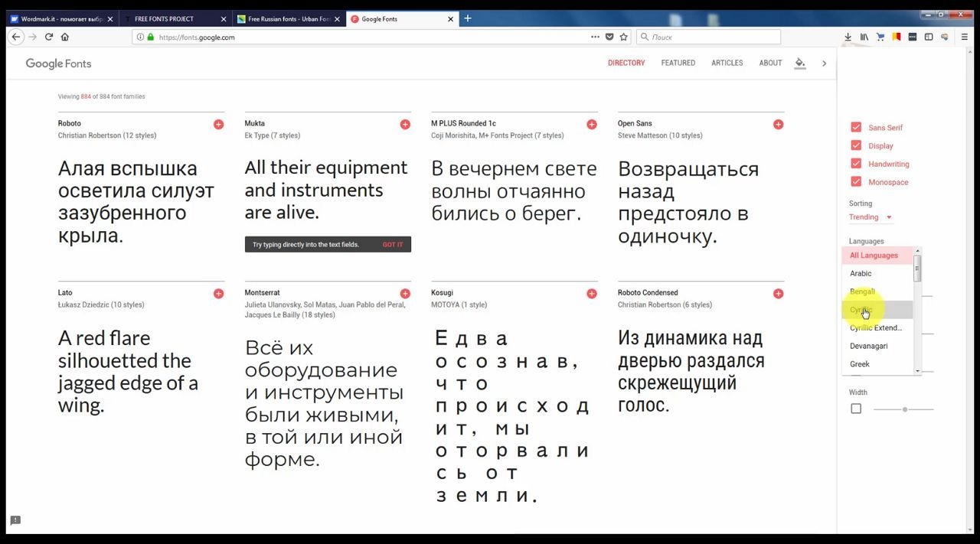Open browser library icon
980x544 pixels.
(864, 37)
